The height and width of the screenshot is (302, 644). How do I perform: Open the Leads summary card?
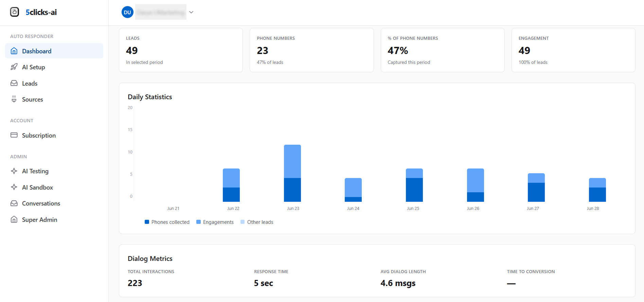coord(181,50)
